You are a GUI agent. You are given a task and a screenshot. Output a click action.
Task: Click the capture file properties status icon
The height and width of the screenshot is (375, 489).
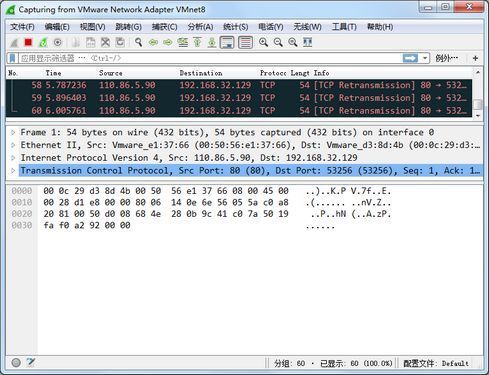pyautogui.click(x=31, y=362)
